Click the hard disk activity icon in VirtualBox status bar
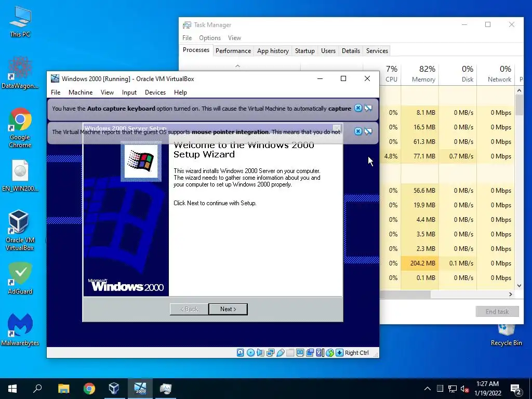The height and width of the screenshot is (399, 532). [x=240, y=353]
